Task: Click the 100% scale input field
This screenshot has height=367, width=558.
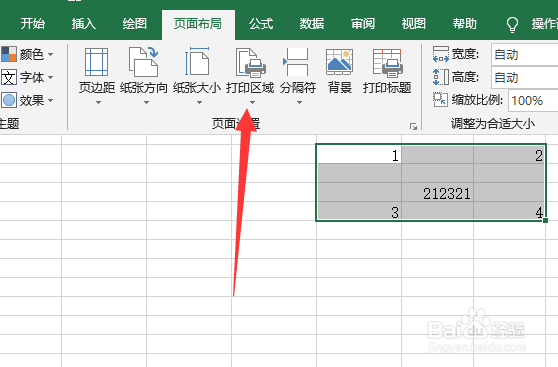Action: (533, 100)
